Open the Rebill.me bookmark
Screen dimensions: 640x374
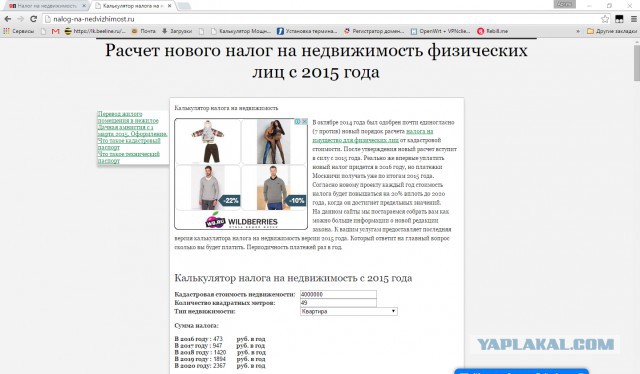[493, 31]
